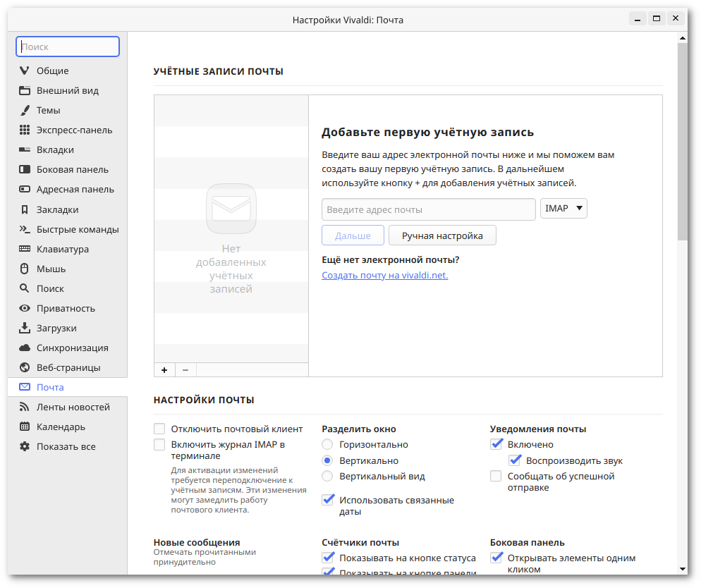Click the RSS icon for Ленты новостей
This screenshot has width=701, height=588.
tap(25, 407)
